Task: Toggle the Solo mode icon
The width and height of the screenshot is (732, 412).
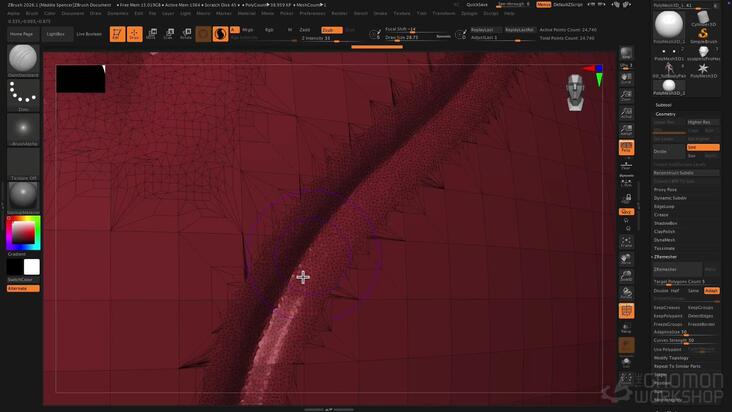Action: coord(626,363)
